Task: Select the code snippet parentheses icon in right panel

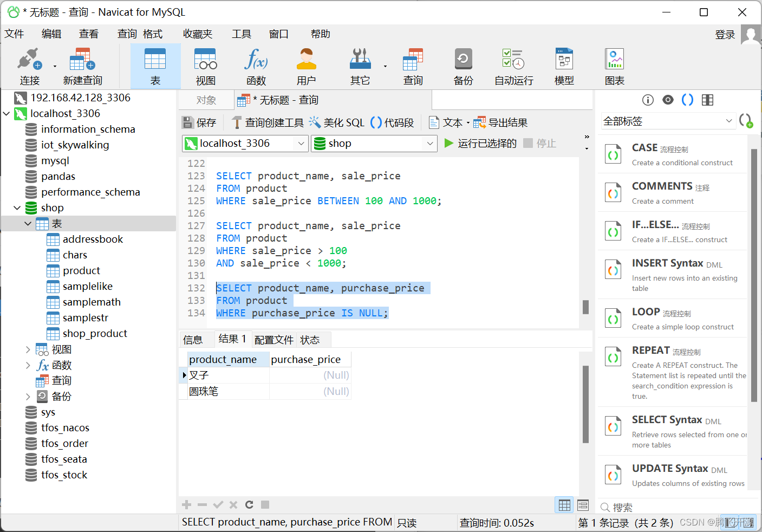Action: 687,100
